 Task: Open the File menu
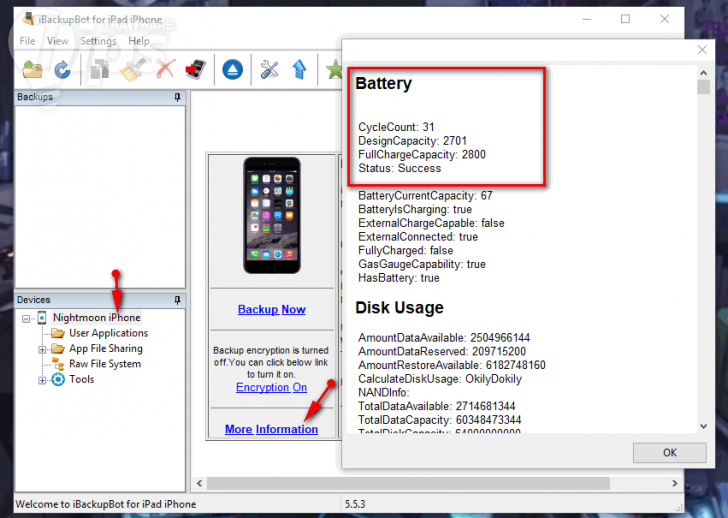(x=27, y=41)
